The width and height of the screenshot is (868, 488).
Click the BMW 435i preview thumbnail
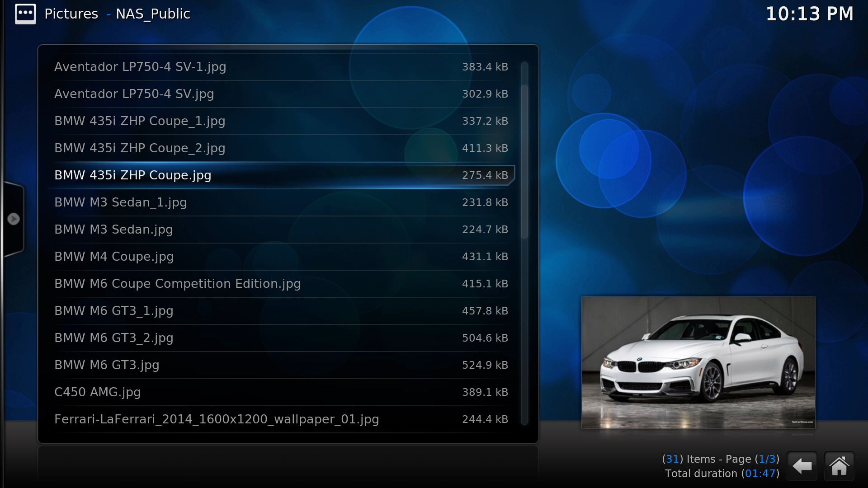(698, 362)
